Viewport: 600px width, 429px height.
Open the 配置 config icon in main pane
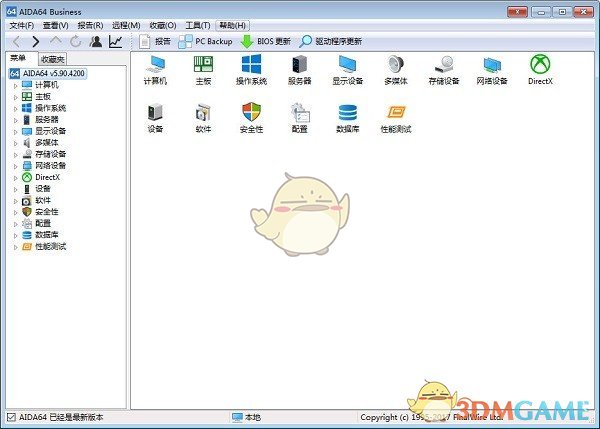pyautogui.click(x=300, y=118)
